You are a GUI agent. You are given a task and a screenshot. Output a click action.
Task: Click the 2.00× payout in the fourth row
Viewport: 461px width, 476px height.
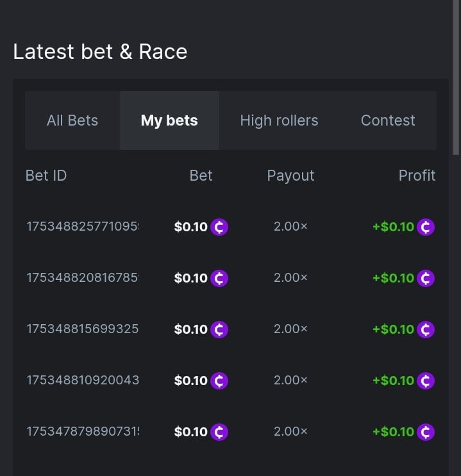(290, 381)
